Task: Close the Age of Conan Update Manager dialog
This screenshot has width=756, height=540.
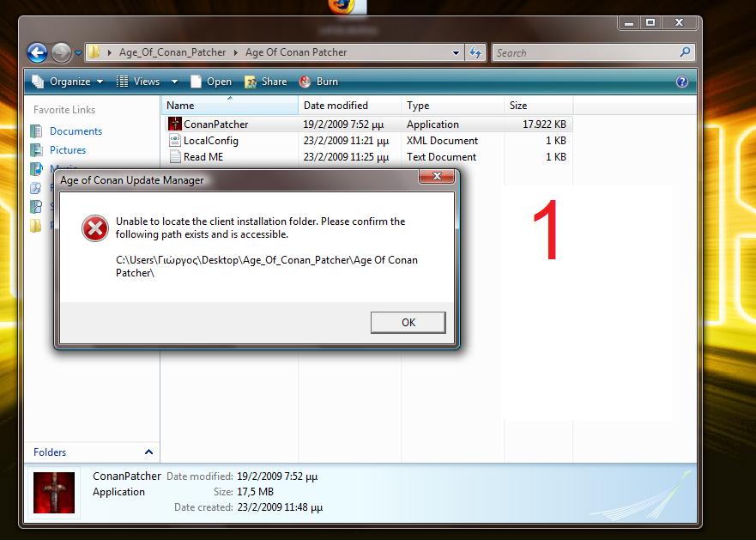Action: click(437, 176)
